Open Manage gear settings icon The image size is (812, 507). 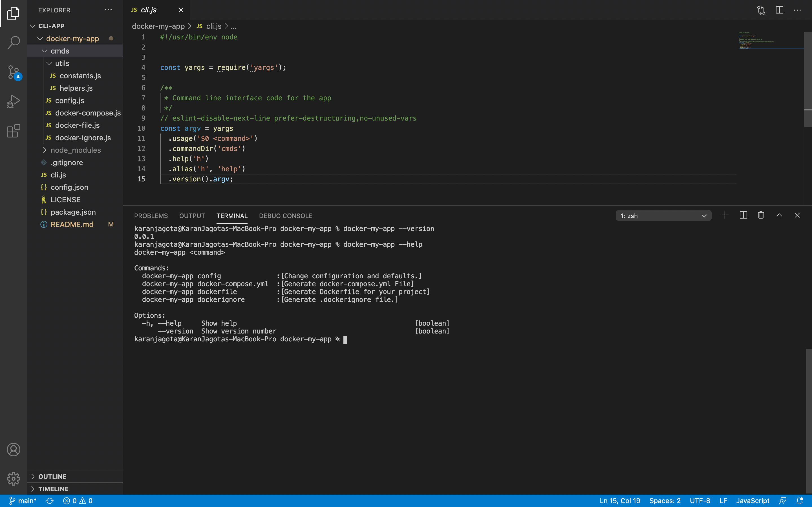[14, 479]
